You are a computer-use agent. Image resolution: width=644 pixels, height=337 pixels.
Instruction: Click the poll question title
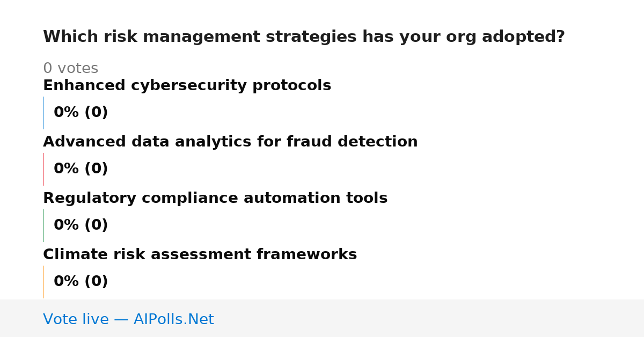[304, 37]
